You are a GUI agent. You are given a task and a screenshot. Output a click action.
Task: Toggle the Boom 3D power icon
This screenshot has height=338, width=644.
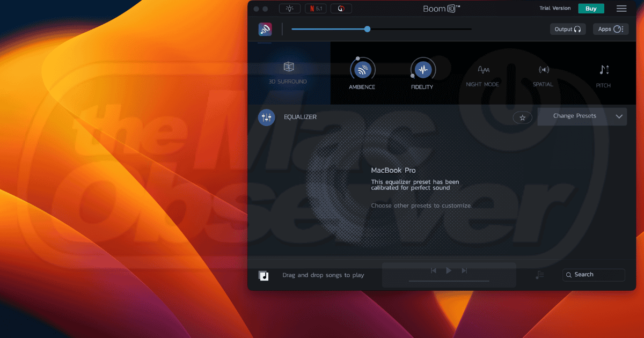point(265,29)
